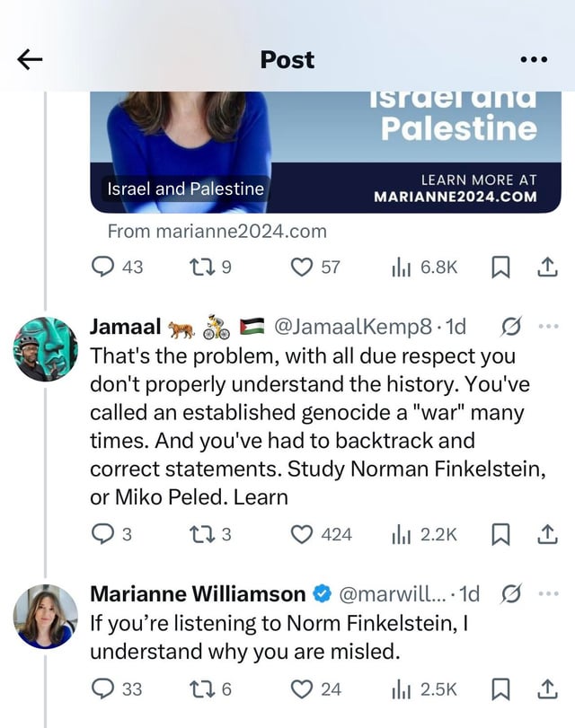Viewport: 575px width, 728px height.
Task: Open the Marianne Williamson name link
Action: click(198, 594)
